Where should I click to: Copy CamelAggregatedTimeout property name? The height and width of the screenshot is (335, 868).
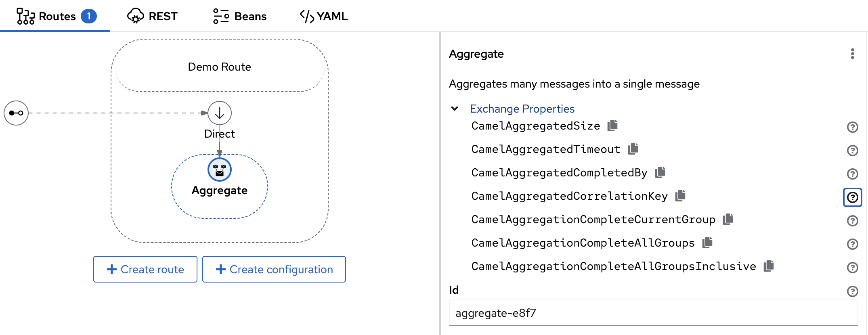point(633,149)
